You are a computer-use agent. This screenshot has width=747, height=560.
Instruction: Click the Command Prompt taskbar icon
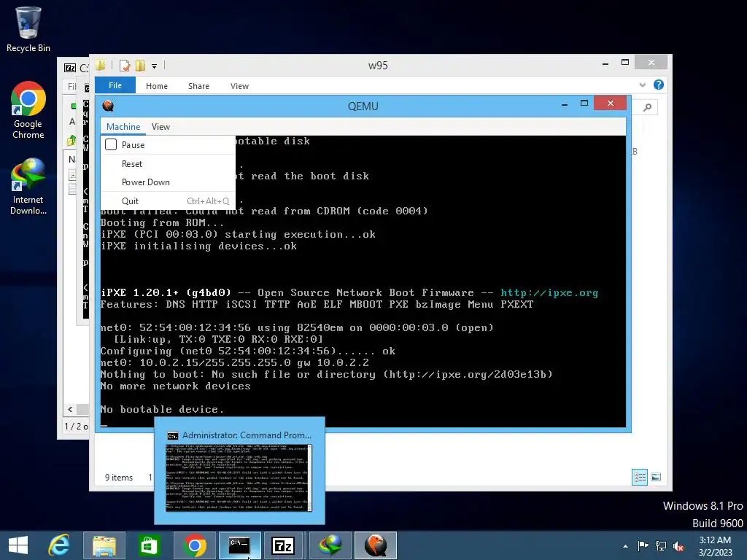click(x=239, y=545)
